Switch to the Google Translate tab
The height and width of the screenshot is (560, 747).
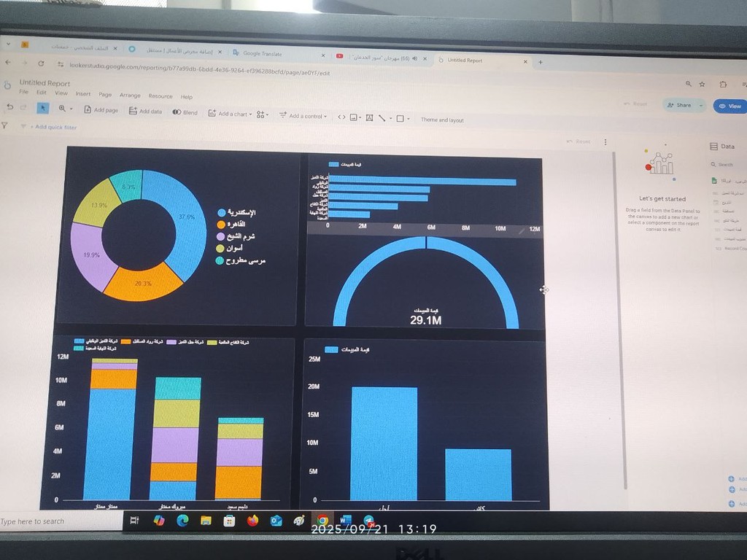tap(279, 54)
